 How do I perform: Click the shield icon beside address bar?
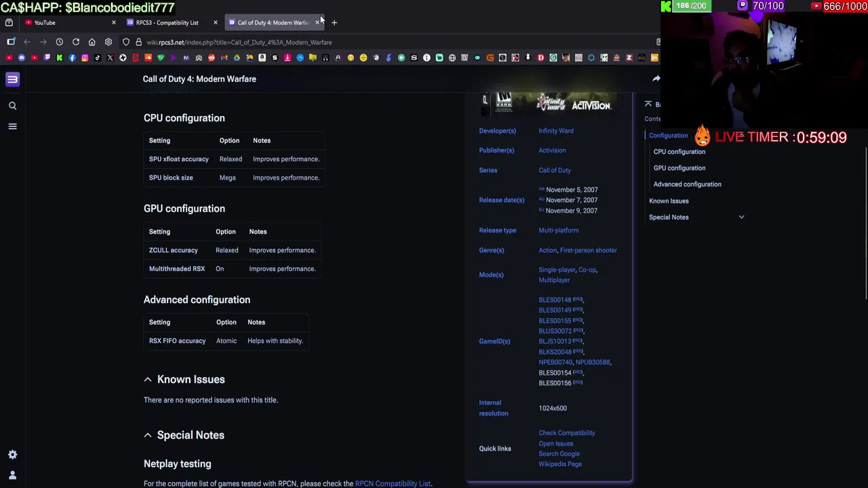pyautogui.click(x=126, y=42)
